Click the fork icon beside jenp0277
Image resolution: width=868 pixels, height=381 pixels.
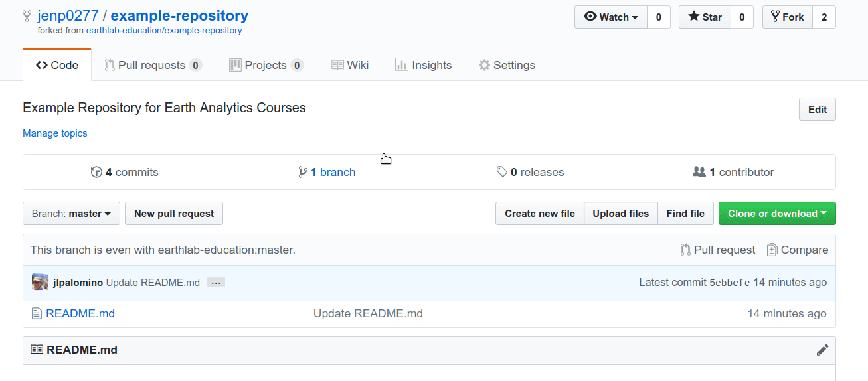point(27,16)
